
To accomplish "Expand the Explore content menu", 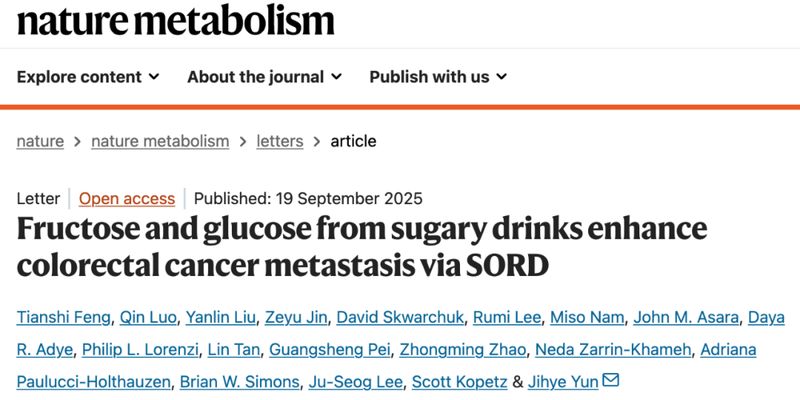I will pos(88,77).
